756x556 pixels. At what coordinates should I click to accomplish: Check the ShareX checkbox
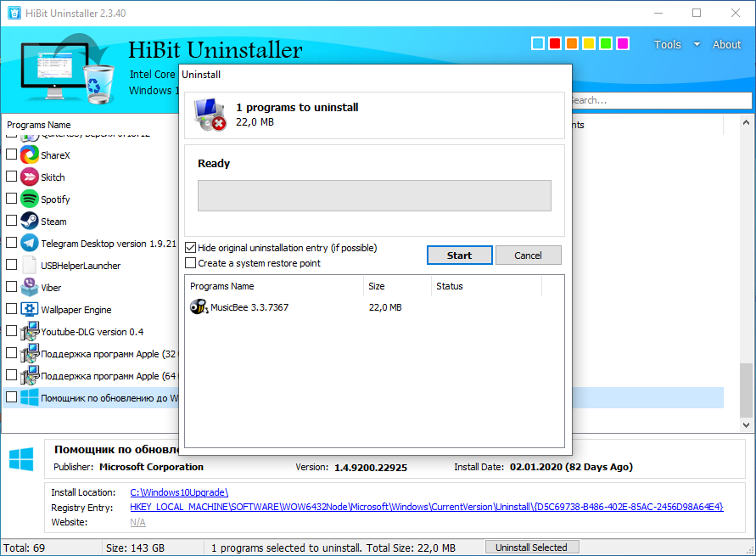(11, 154)
